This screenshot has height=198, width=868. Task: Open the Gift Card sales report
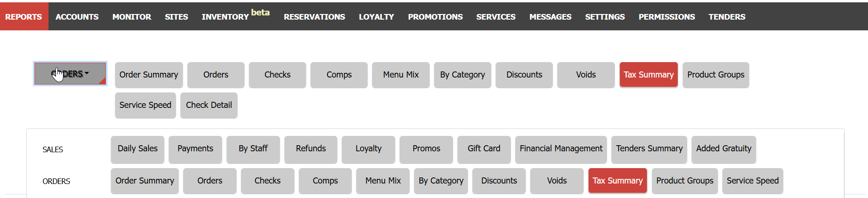pos(484,149)
